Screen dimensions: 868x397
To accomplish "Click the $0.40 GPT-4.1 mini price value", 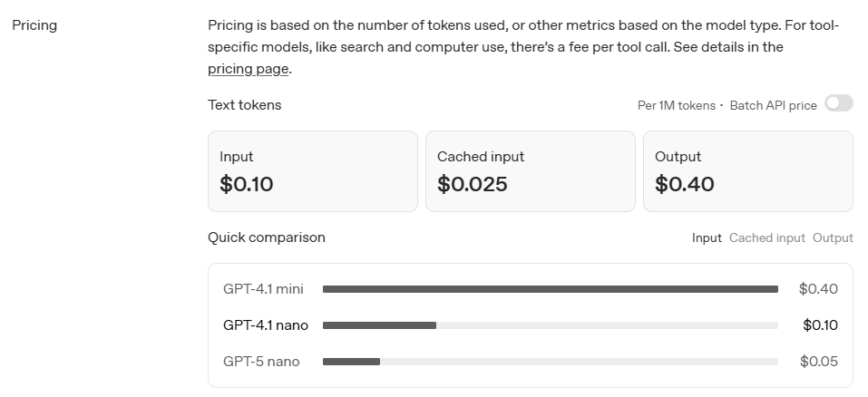I will pos(818,289).
